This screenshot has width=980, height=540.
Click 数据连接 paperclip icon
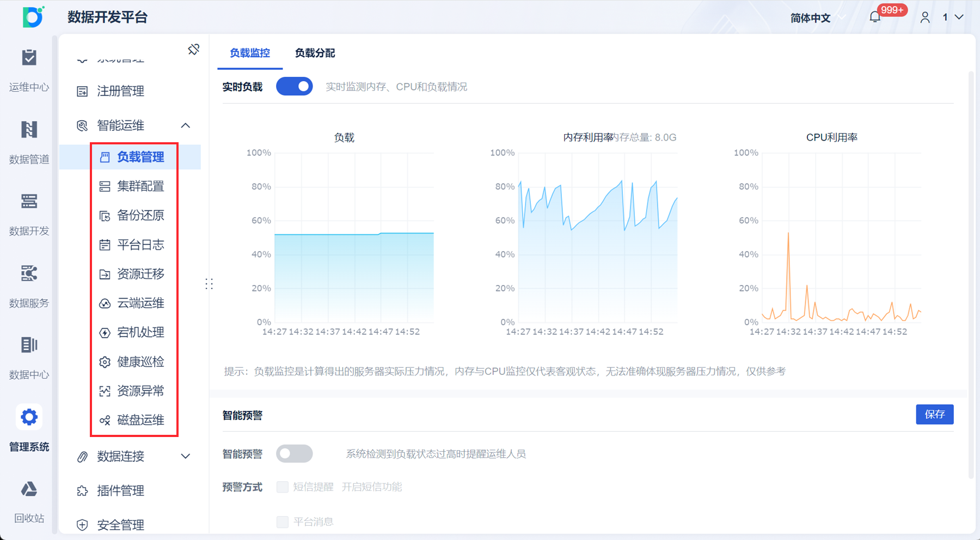click(x=82, y=457)
